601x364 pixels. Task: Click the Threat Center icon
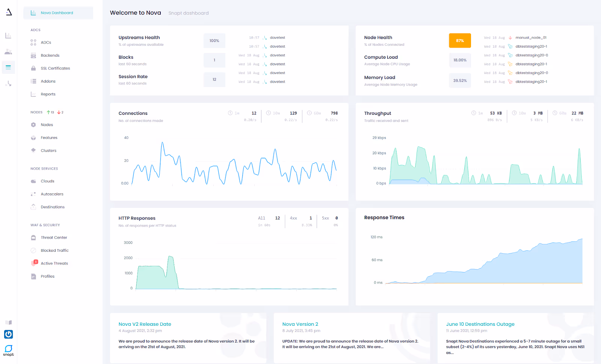coord(33,238)
